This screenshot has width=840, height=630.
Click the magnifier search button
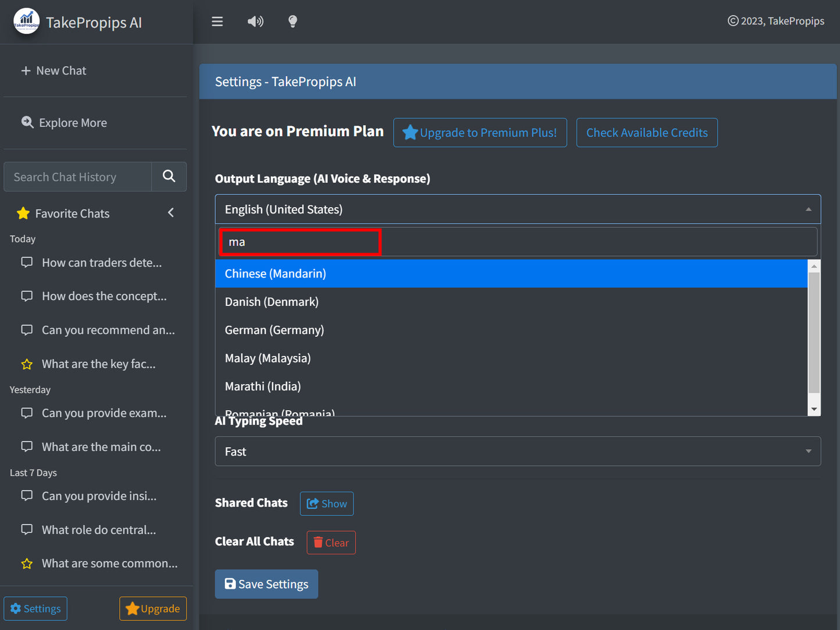coord(169,176)
